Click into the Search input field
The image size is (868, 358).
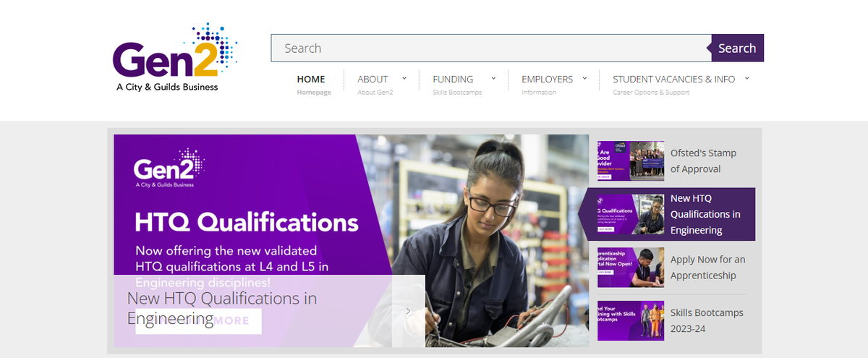[x=492, y=48]
